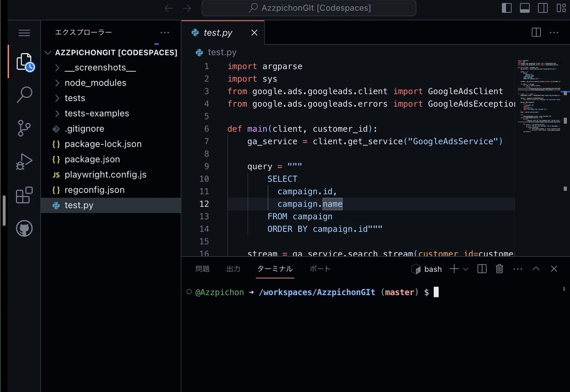
Task: Toggle the secondary sidebar layout icon
Action: pos(542,8)
